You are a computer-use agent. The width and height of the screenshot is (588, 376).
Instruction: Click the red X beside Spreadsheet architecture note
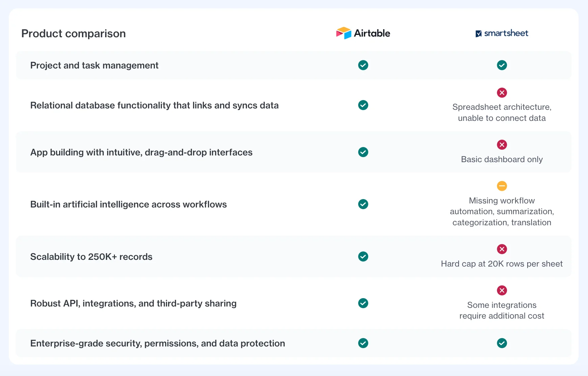pyautogui.click(x=502, y=93)
